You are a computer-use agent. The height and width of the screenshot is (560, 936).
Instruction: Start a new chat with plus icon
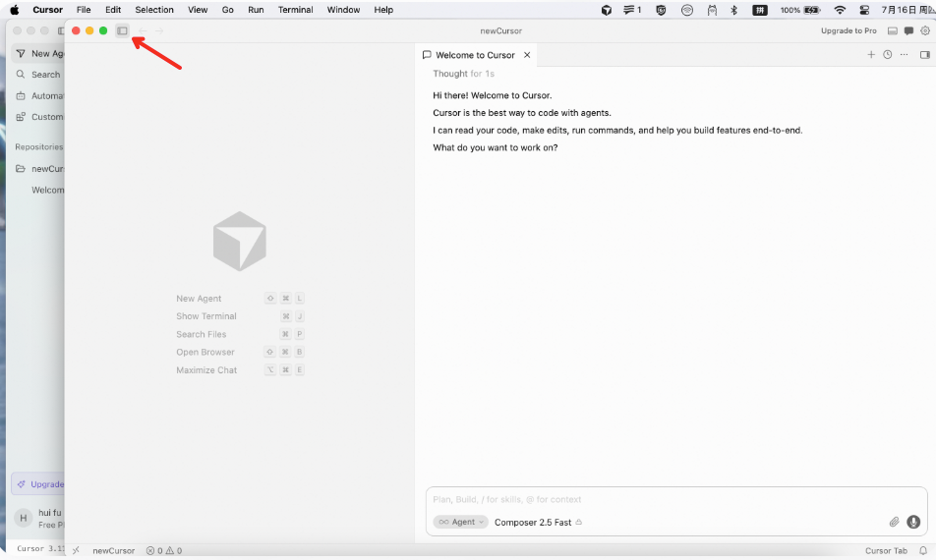click(871, 55)
